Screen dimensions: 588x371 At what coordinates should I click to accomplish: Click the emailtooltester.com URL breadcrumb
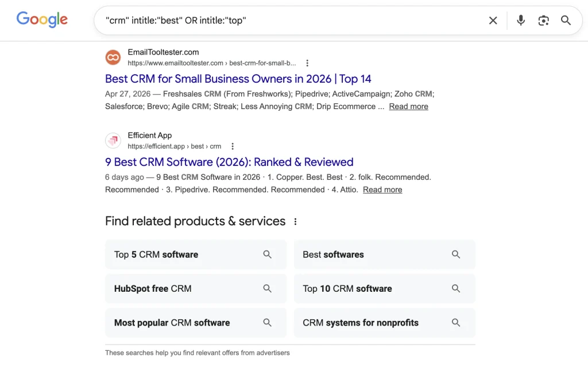(x=211, y=63)
